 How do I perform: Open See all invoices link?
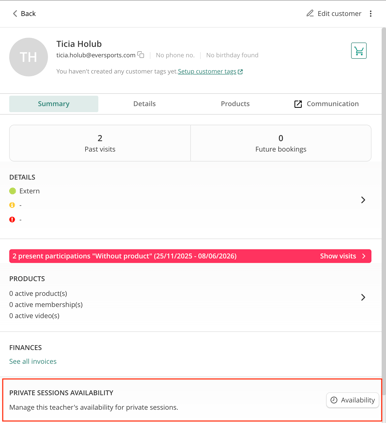click(33, 361)
